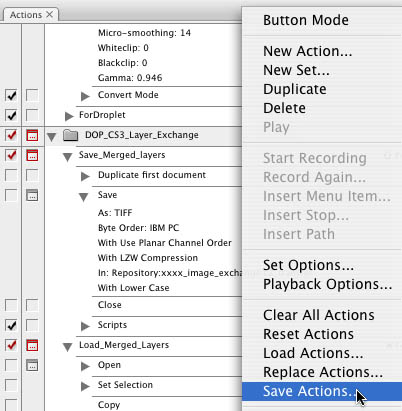Toggle empty dialog box beside Scripts step

pos(32,325)
